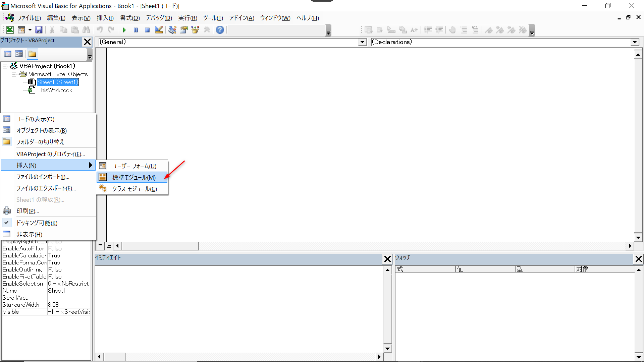
Task: Open edit toolbar options overflow arrow
Action: click(x=532, y=30)
